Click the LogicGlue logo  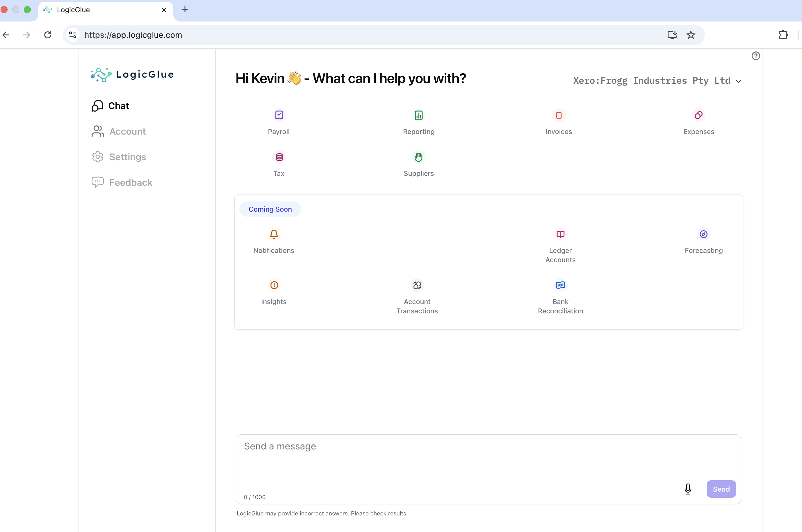coord(132,75)
